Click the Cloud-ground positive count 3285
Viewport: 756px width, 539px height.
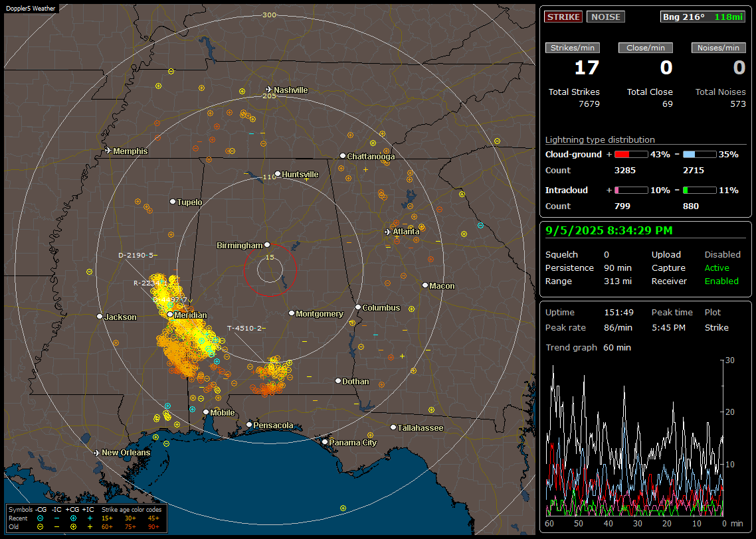tap(625, 171)
